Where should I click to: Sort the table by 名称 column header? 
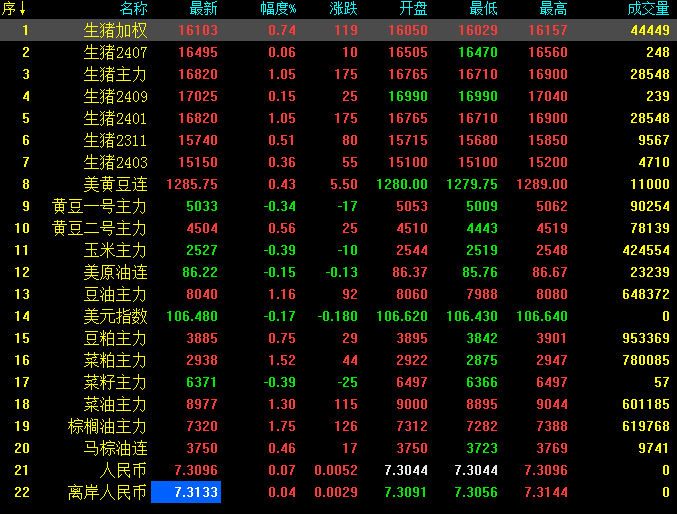132,9
